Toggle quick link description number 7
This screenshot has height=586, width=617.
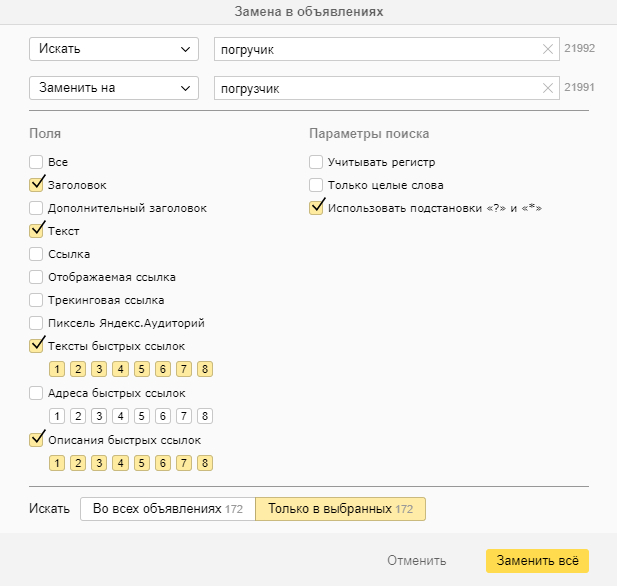[183, 463]
